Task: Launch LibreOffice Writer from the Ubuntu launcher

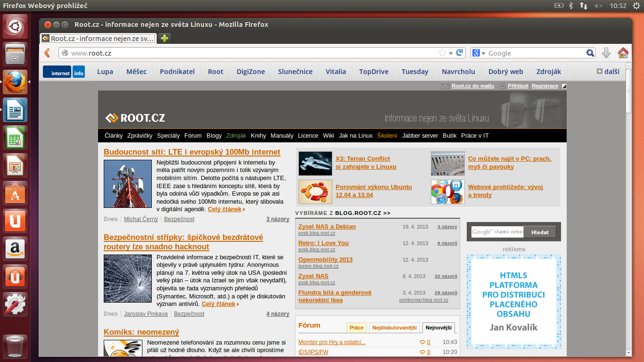Action: click(x=15, y=110)
